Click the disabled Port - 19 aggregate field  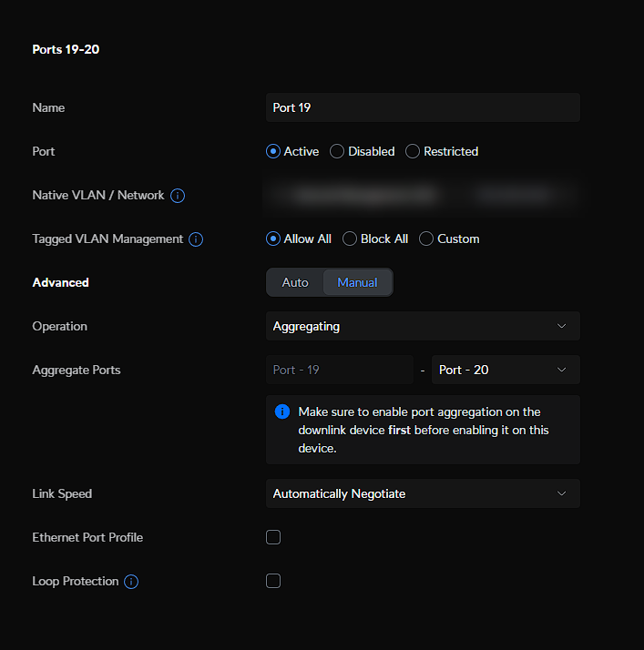coord(340,370)
